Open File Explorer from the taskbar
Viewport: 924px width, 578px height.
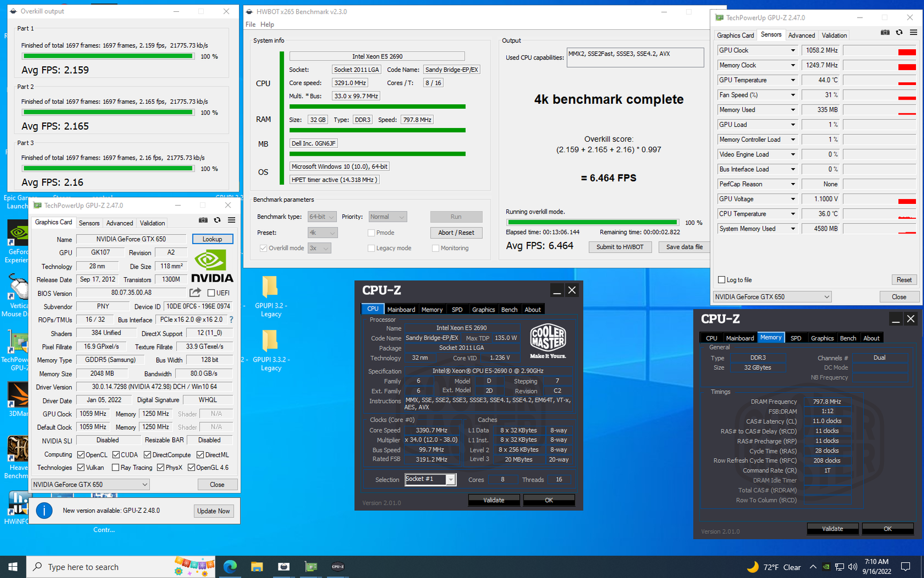[257, 567]
